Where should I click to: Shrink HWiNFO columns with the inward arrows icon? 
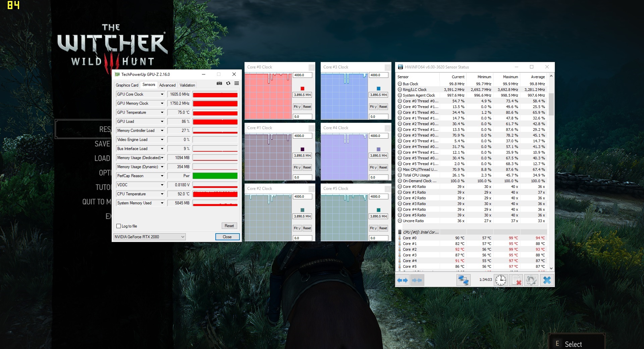tap(417, 280)
